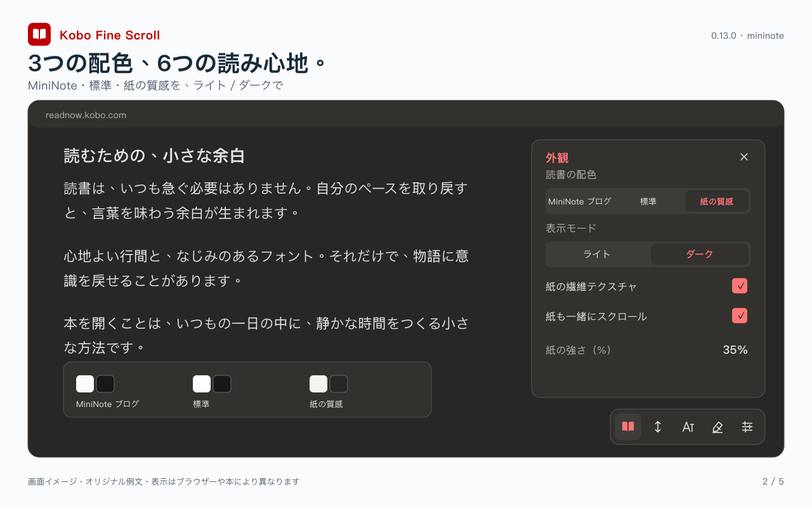This screenshot has width=812, height=508.
Task: Click the 表示モード section label
Action: 571,228
